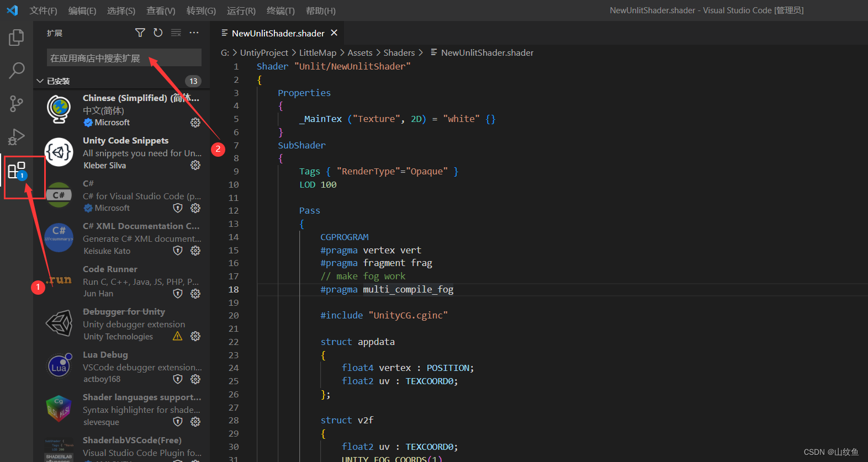Open the Explorer view in activity bar
Viewport: 868px width, 462px height.
coord(17,38)
